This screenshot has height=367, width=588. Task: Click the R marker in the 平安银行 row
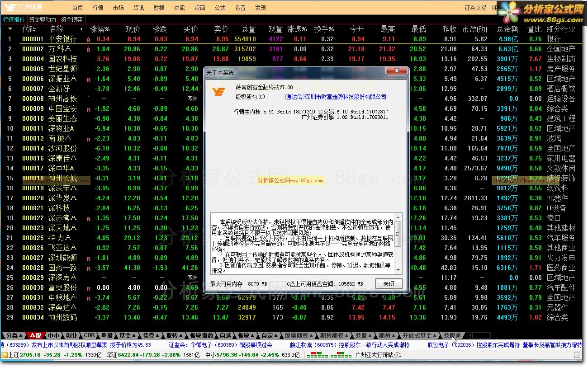(x=89, y=40)
